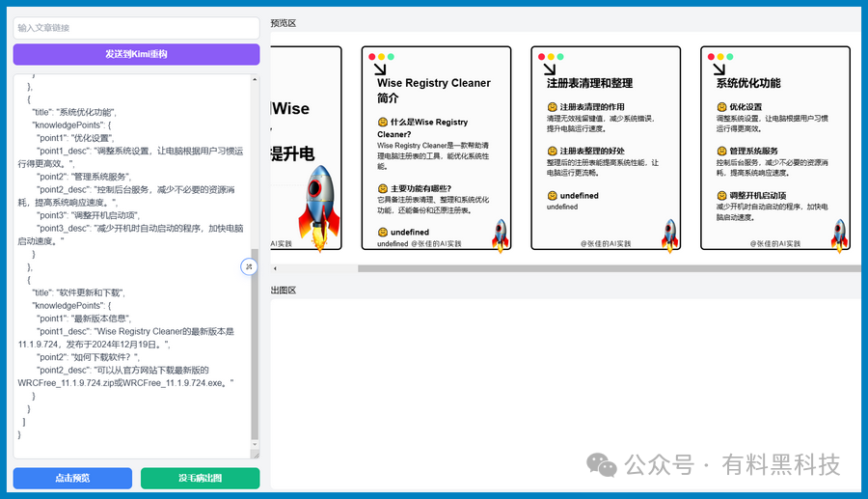Click the article link input field
This screenshot has height=499, width=868.
(136, 28)
